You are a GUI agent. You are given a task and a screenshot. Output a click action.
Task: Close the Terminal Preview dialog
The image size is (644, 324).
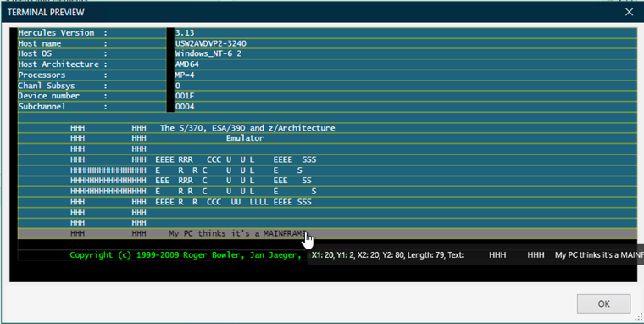coord(629,12)
